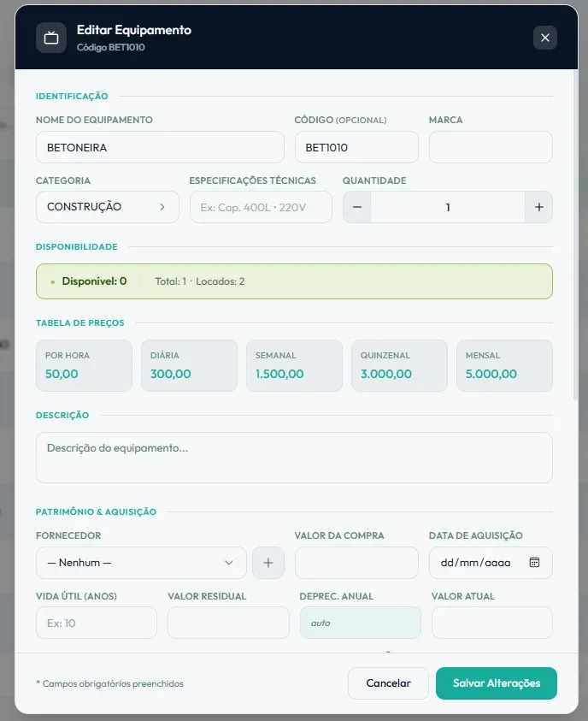Click the quantity value field
The image size is (588, 721).
pyautogui.click(x=448, y=207)
